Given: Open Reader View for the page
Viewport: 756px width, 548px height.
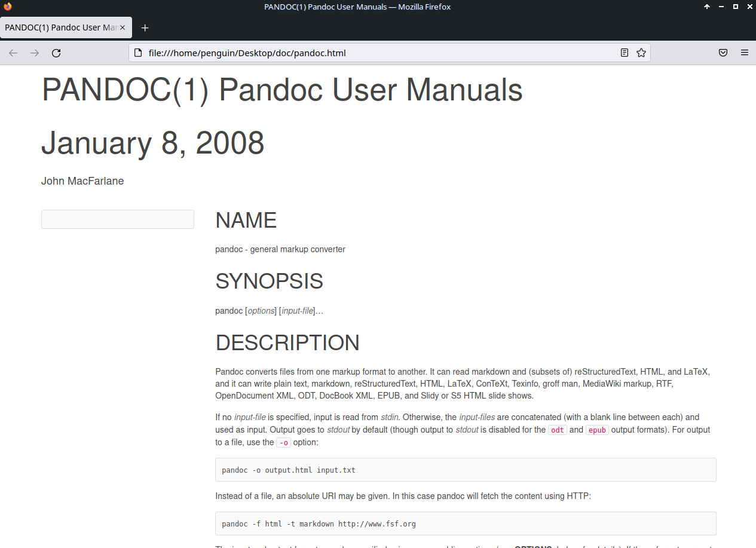Looking at the screenshot, I should (x=624, y=53).
